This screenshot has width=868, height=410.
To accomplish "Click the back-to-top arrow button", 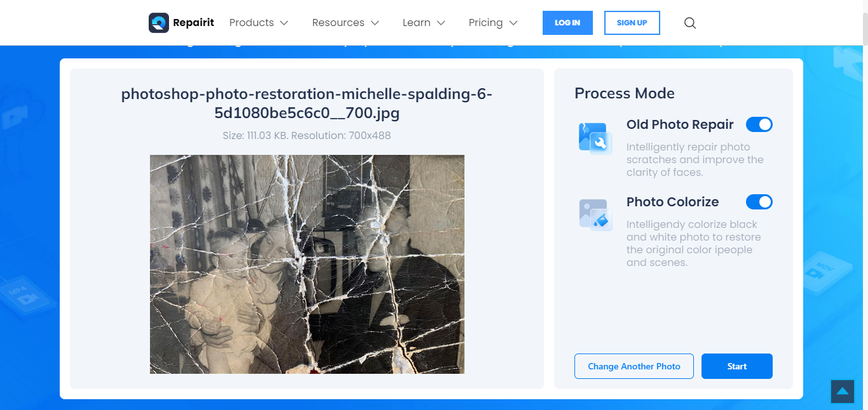I will coord(843,392).
